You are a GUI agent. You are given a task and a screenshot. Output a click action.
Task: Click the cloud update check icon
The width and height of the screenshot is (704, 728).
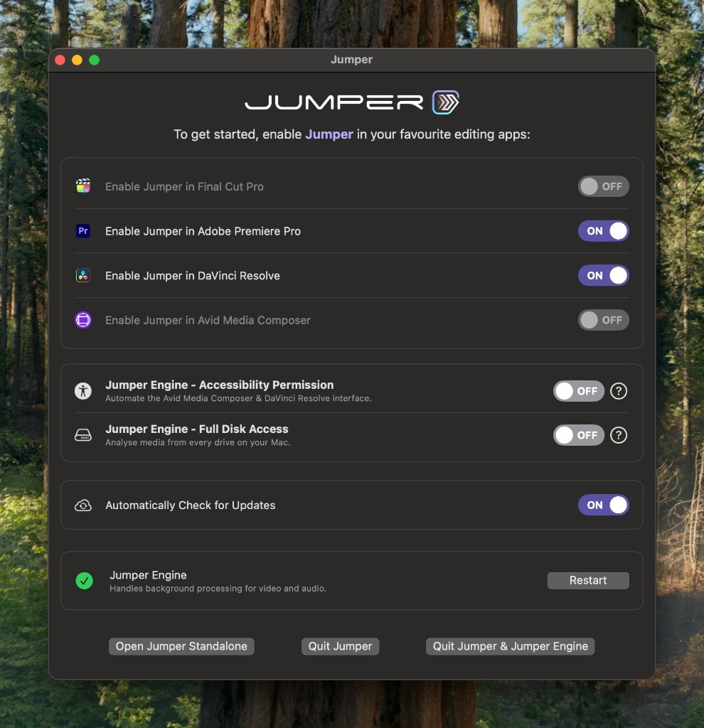click(x=83, y=505)
